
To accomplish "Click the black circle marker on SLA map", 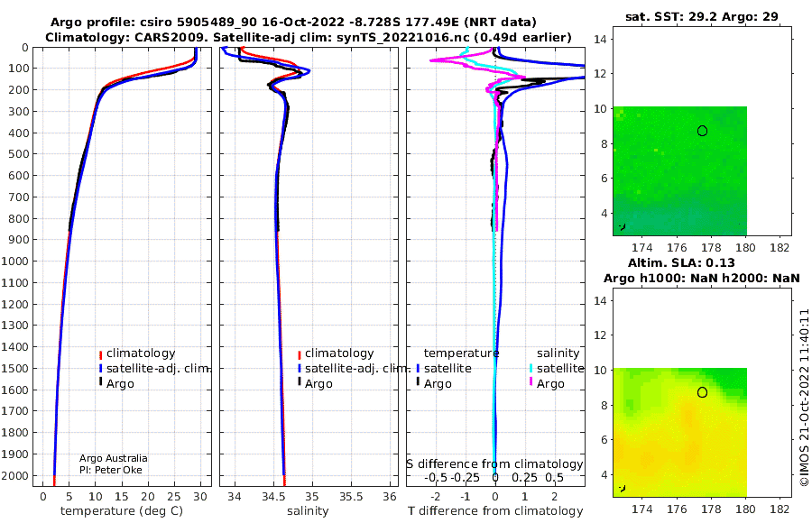I will click(702, 392).
